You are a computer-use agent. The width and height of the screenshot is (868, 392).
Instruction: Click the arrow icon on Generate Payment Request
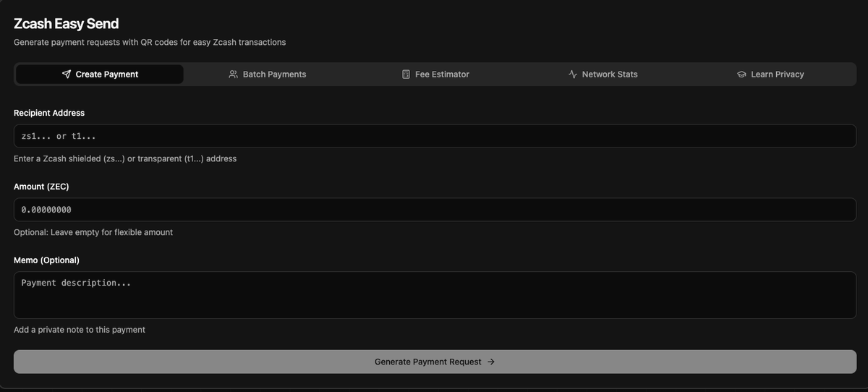(491, 362)
